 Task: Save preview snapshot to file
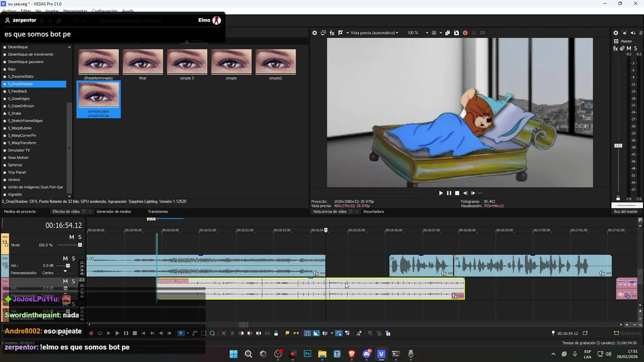pyautogui.click(x=456, y=33)
